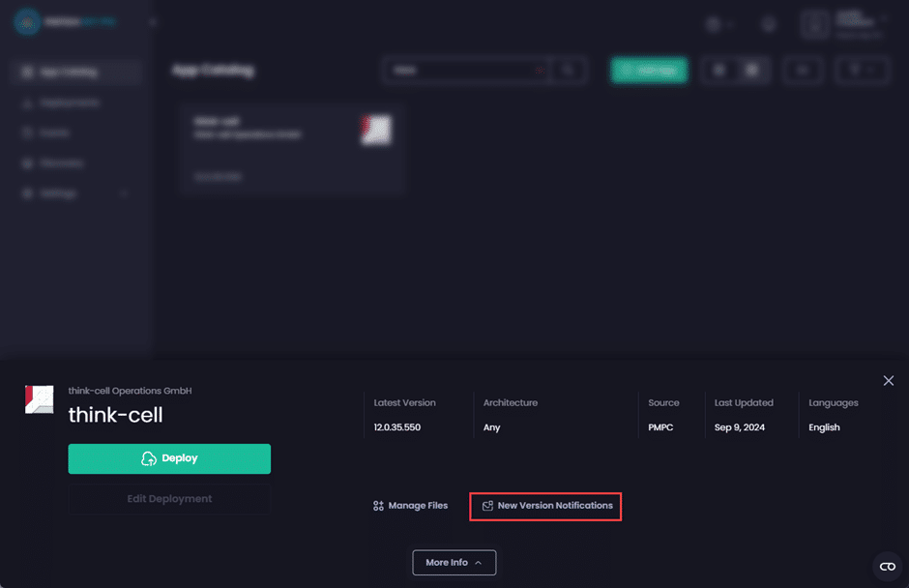Expand the More Info section
The height and width of the screenshot is (588, 909).
click(454, 562)
